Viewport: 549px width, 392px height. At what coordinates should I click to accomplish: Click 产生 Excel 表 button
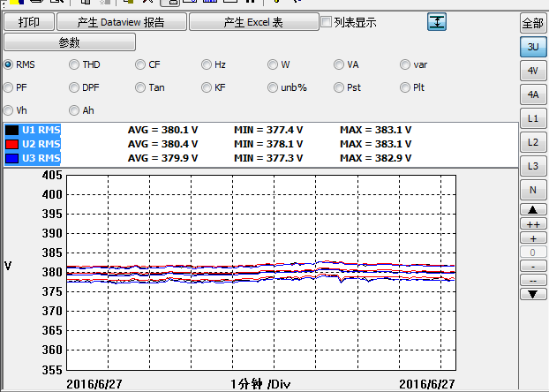point(252,22)
